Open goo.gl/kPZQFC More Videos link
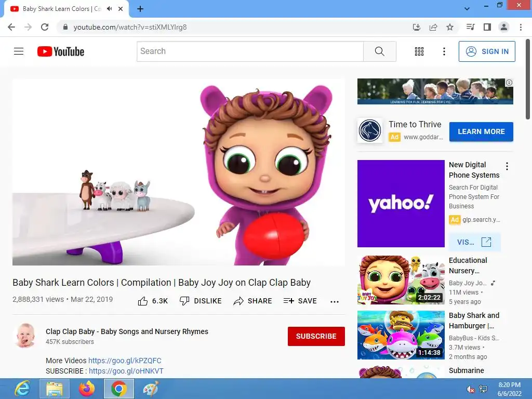The width and height of the screenshot is (532, 399). click(125, 361)
